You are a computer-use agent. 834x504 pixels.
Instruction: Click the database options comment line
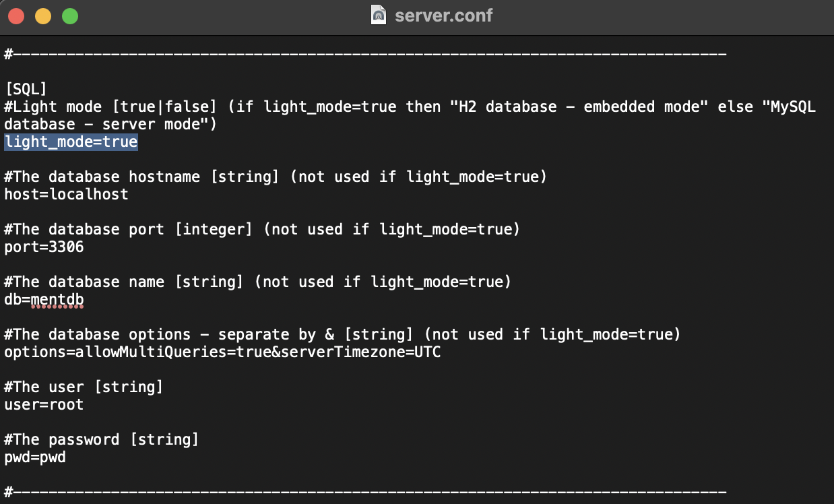pos(342,334)
